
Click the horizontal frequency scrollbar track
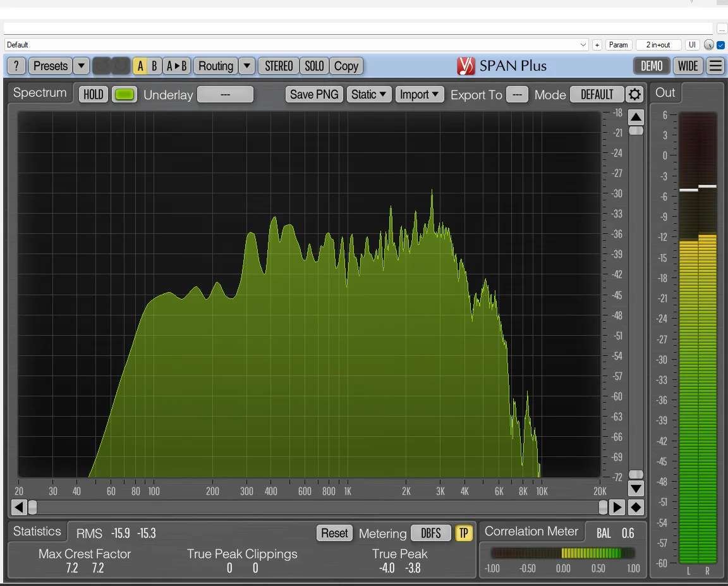point(316,507)
